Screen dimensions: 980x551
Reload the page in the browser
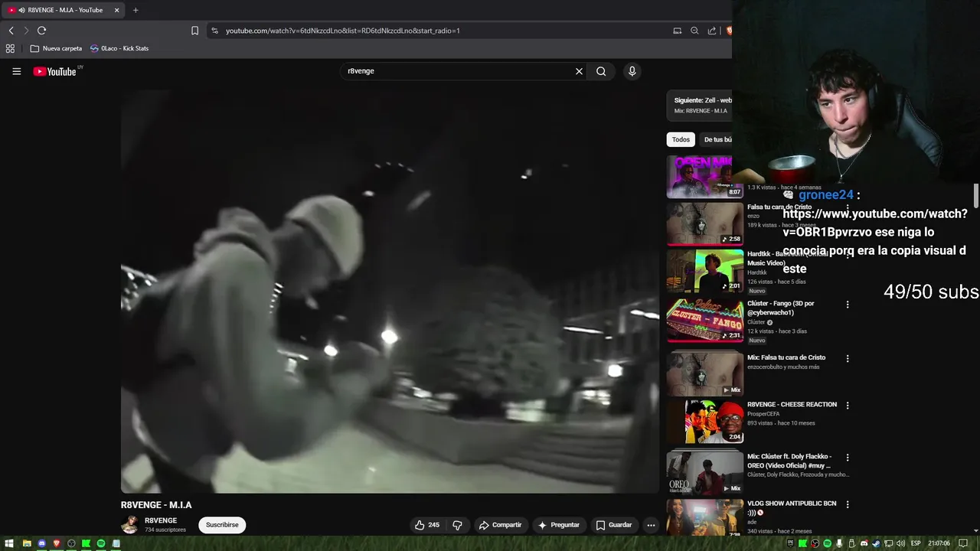[x=41, y=31]
